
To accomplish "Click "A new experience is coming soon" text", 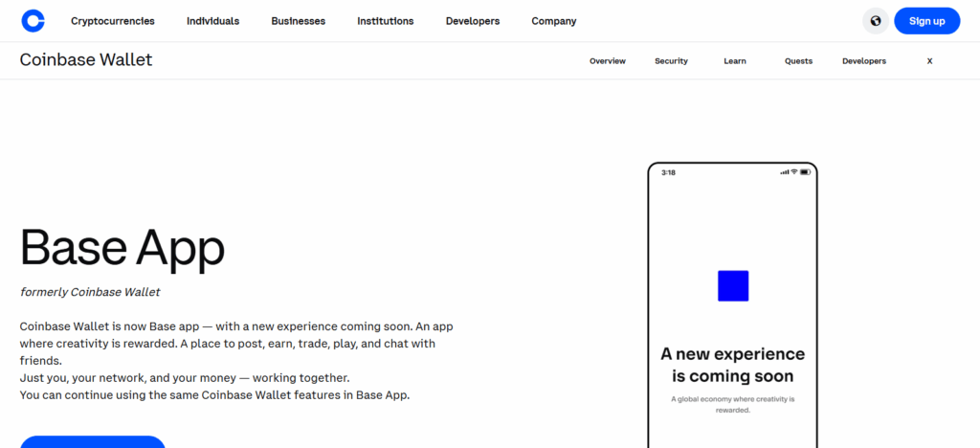I will [x=732, y=365].
